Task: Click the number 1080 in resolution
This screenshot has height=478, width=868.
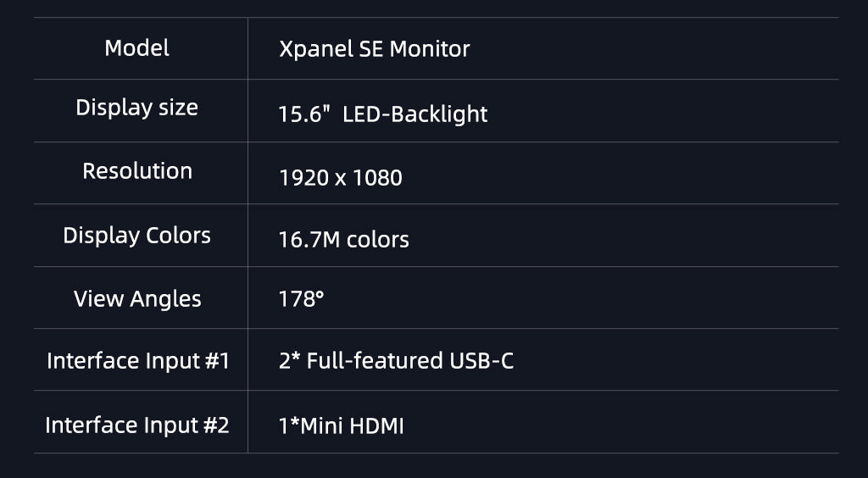Action: [377, 178]
